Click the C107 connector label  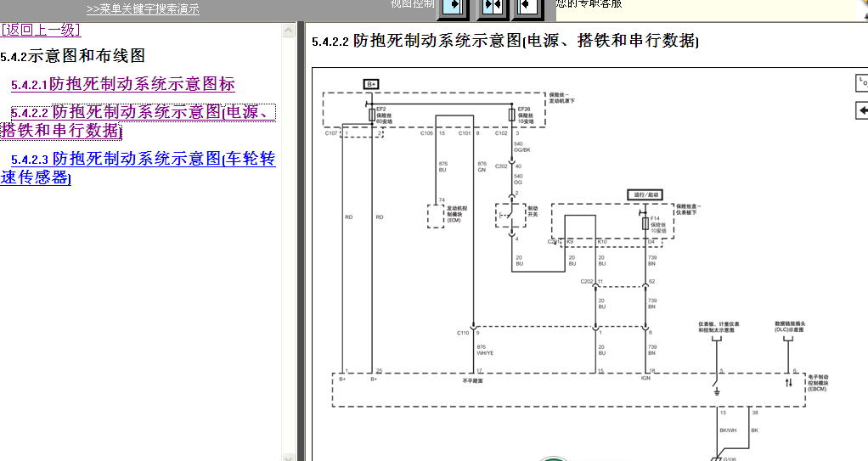click(x=331, y=133)
